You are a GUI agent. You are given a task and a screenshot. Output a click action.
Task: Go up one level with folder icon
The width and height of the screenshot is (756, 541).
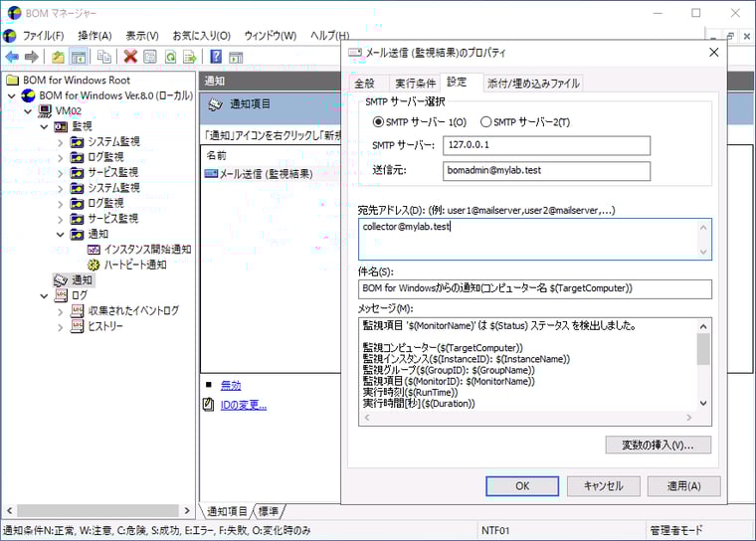[58, 57]
